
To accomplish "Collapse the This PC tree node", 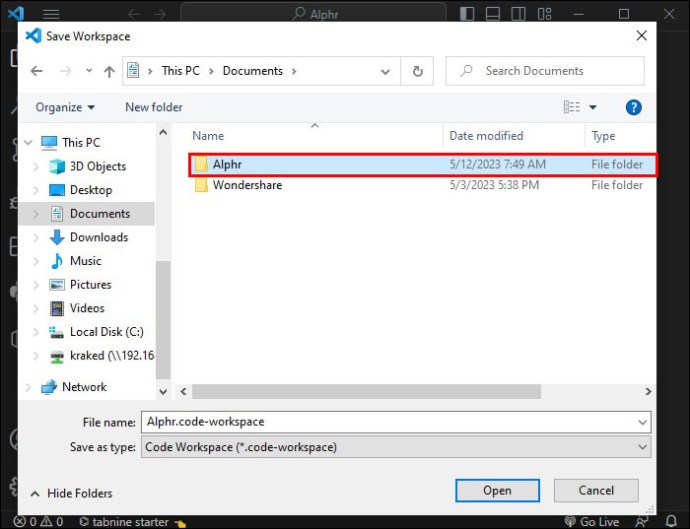I will coord(28,143).
